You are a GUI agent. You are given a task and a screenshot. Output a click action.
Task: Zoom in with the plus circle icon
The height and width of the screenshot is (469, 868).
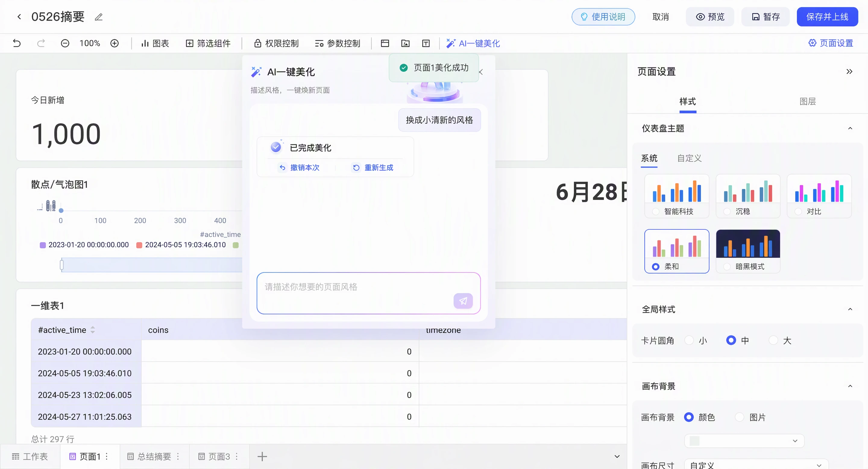click(x=115, y=43)
